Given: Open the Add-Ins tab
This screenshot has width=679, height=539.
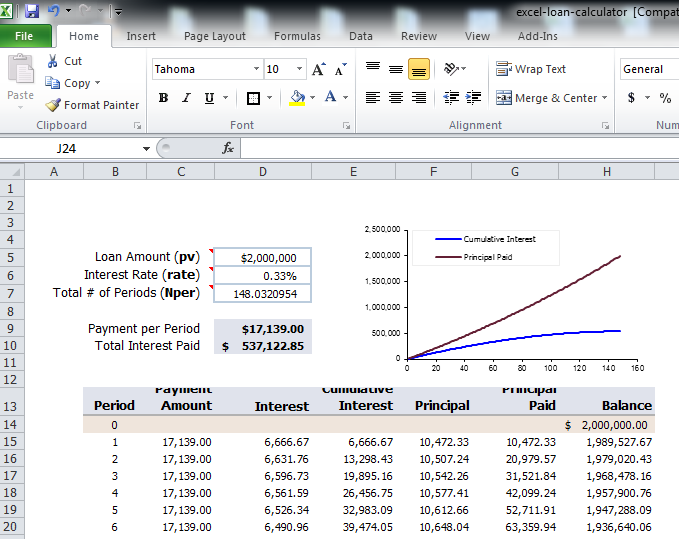Looking at the screenshot, I should (x=537, y=36).
